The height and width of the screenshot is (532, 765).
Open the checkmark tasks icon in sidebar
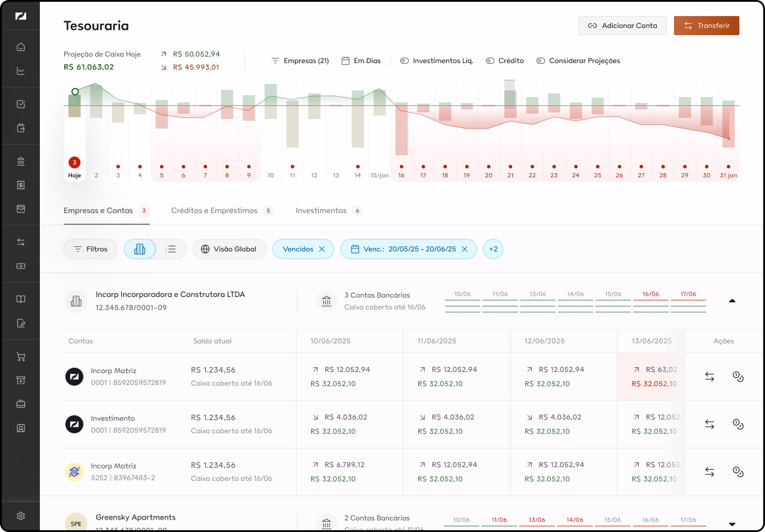point(21,104)
